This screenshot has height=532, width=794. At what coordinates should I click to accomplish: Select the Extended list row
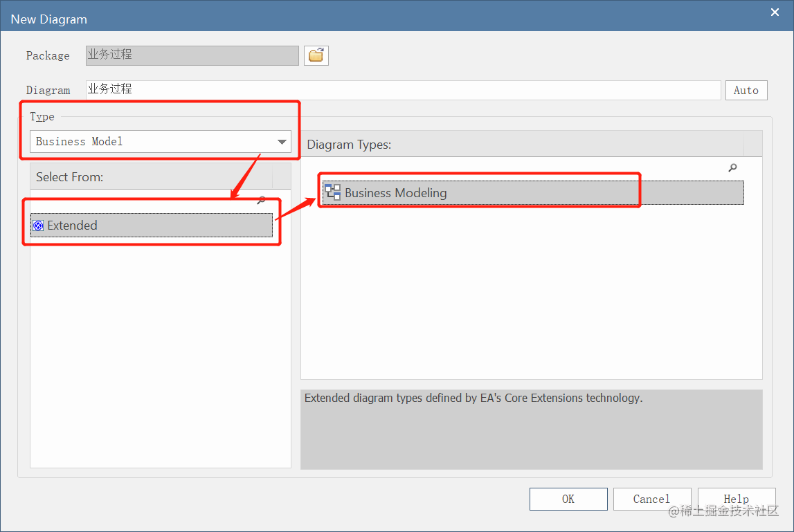pos(152,226)
